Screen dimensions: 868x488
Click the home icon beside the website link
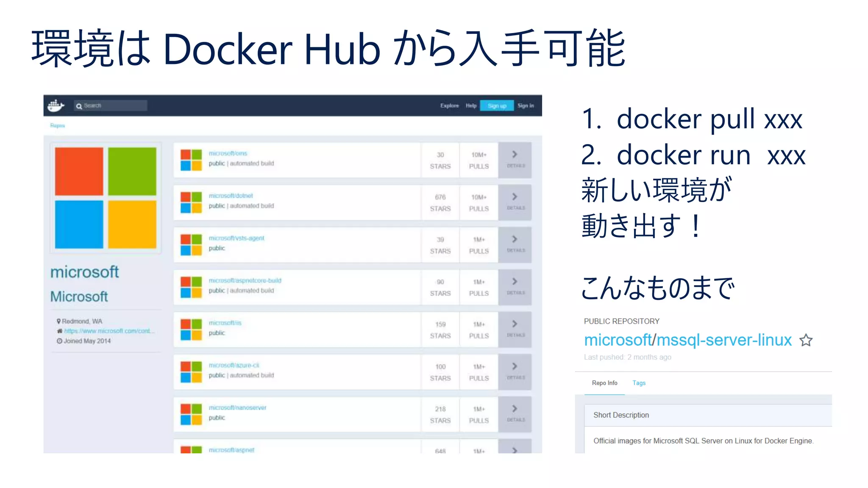(x=60, y=331)
